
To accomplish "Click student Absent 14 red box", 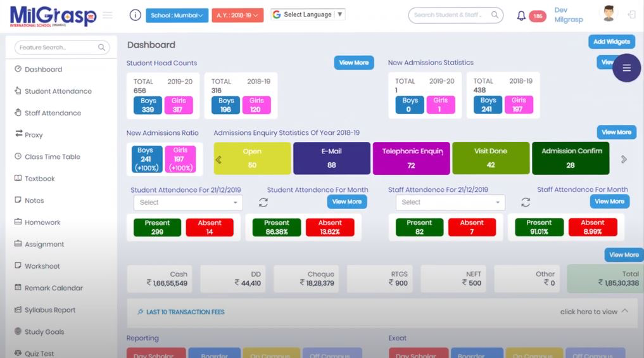I will click(210, 227).
